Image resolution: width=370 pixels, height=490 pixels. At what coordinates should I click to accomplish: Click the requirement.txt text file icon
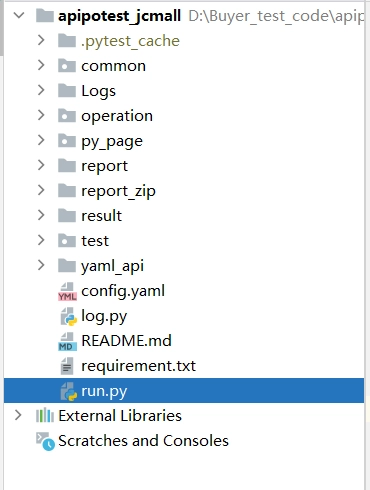(67, 366)
